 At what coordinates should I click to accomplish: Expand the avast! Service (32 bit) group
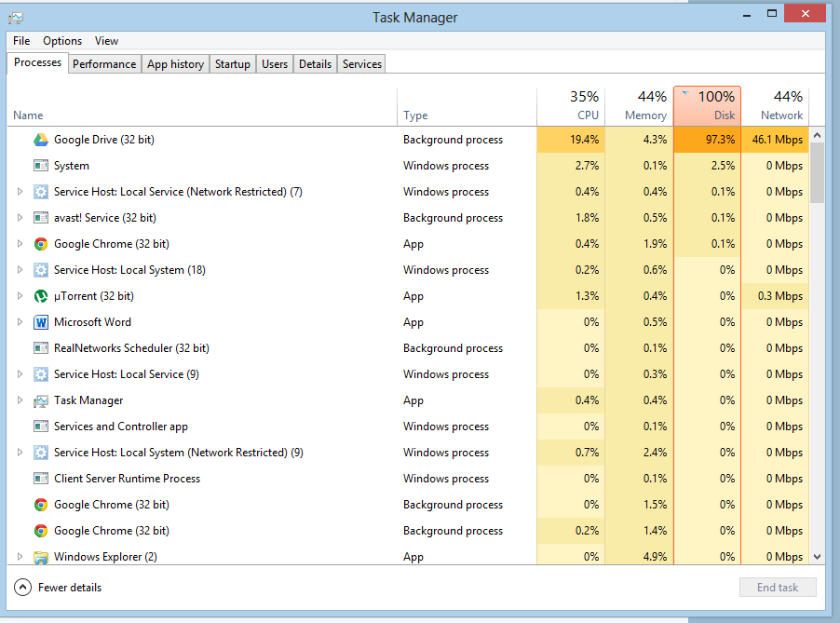point(20,218)
